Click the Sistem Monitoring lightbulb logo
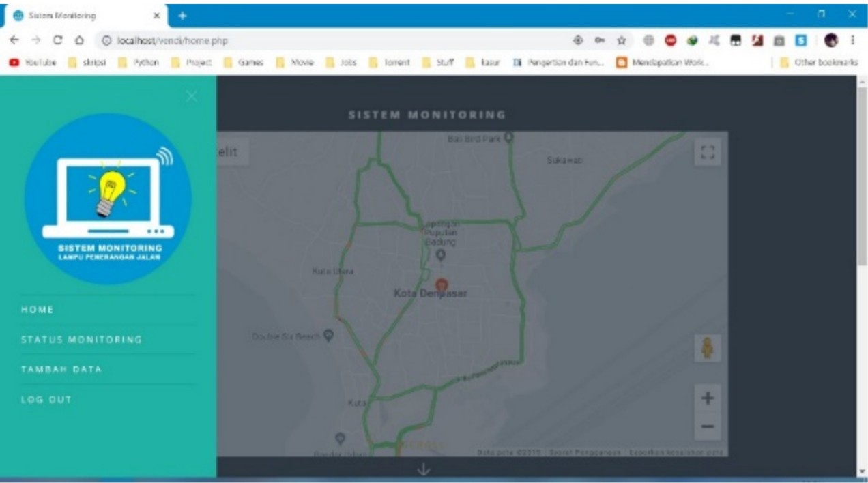Image resolution: width=868 pixels, height=483 pixels. click(108, 199)
